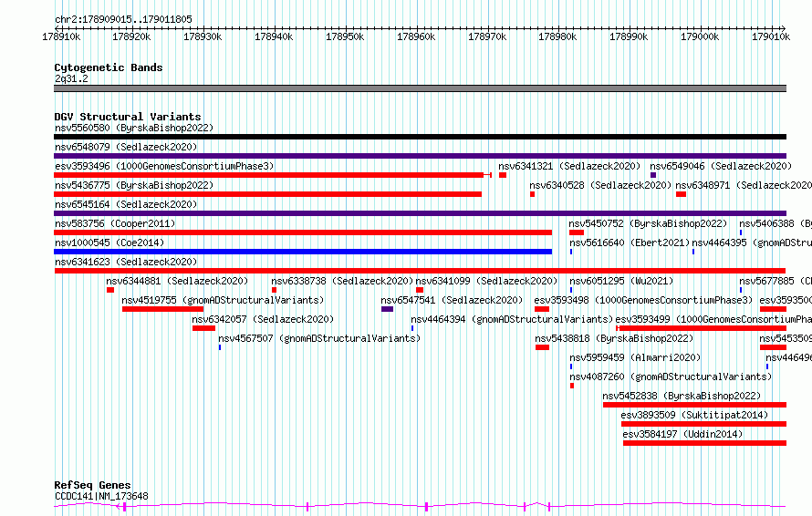Select the nsv6341623 Sedlazeck2020 label
This screenshot has width=812, height=516.
(126, 262)
